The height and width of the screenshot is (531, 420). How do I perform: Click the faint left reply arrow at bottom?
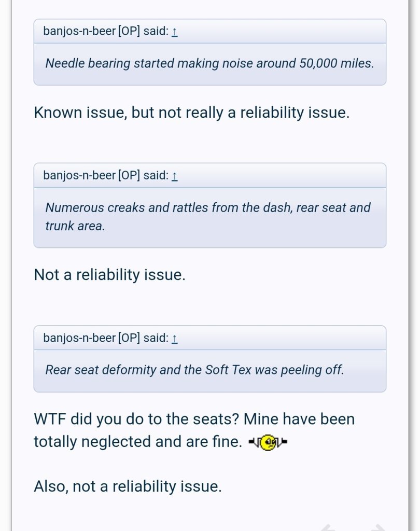point(328,527)
